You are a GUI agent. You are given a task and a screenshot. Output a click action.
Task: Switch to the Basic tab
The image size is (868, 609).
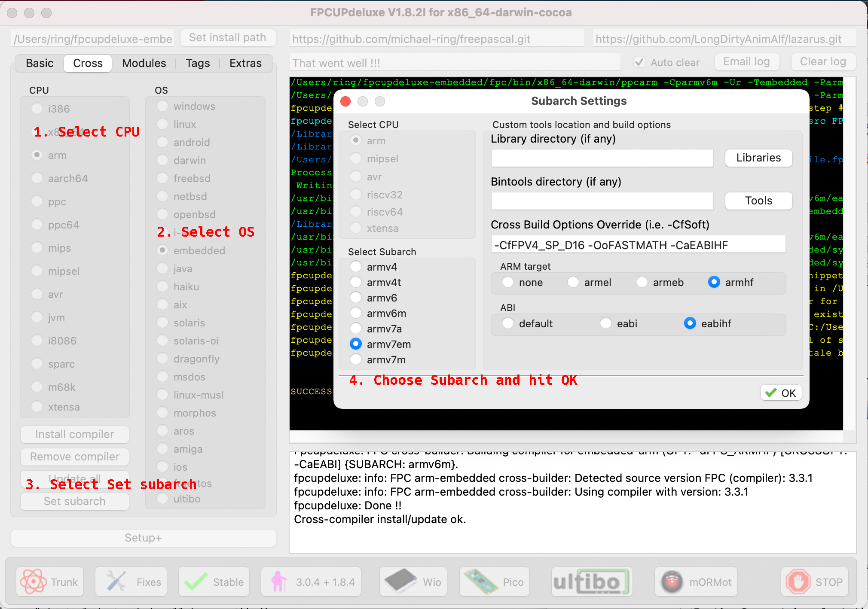coord(40,63)
